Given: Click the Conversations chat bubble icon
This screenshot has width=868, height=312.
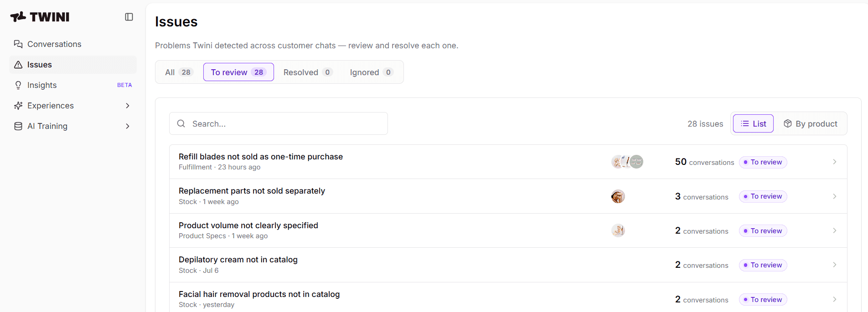Looking at the screenshot, I should coord(18,44).
